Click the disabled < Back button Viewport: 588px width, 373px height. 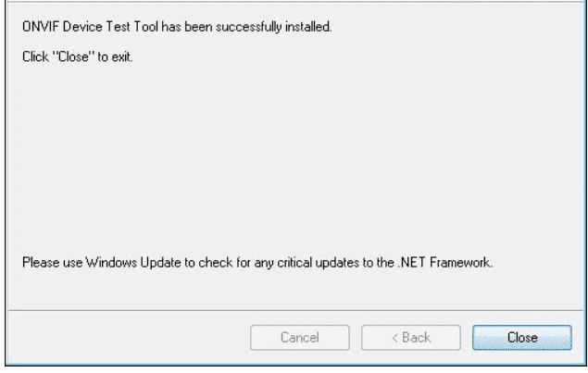pyautogui.click(x=411, y=338)
